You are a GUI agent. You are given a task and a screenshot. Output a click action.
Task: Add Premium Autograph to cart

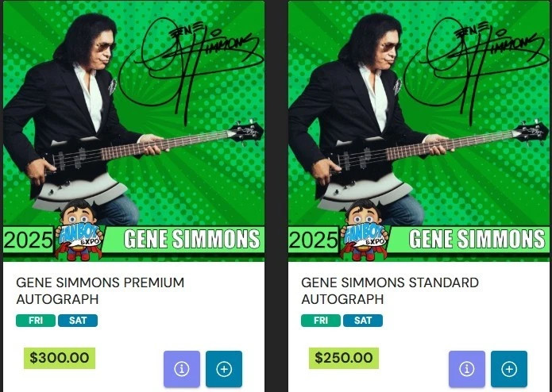[x=224, y=369]
